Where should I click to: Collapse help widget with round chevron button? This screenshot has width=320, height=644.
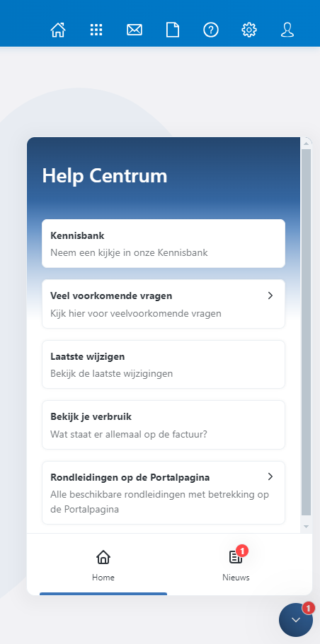tap(296, 620)
